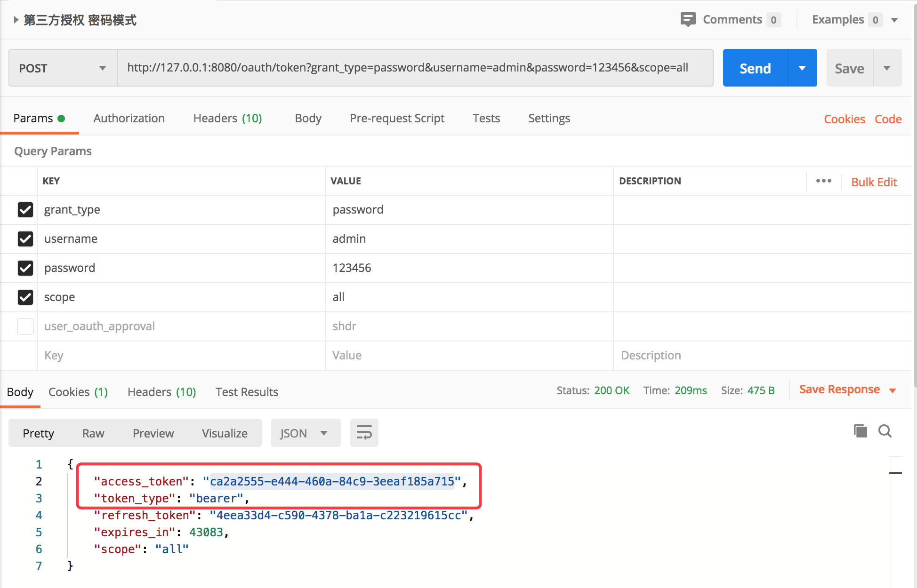Click the URL input field to edit
This screenshot has height=588, width=917.
coord(415,67)
